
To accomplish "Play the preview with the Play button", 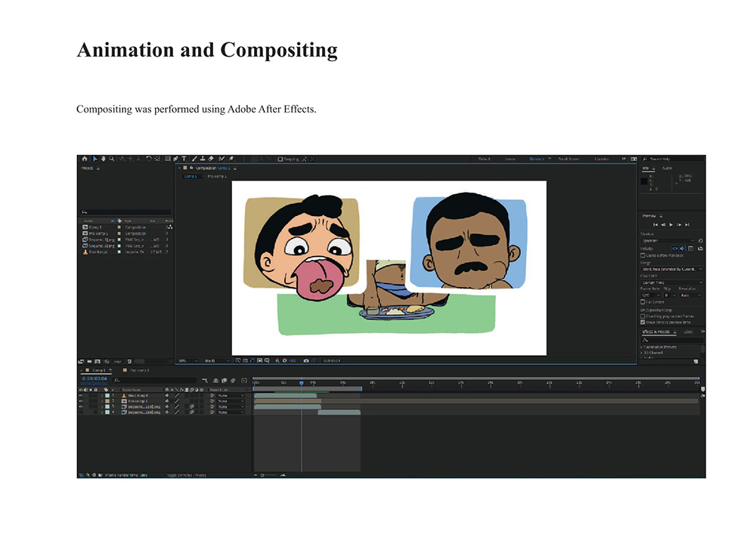I will pos(671,225).
